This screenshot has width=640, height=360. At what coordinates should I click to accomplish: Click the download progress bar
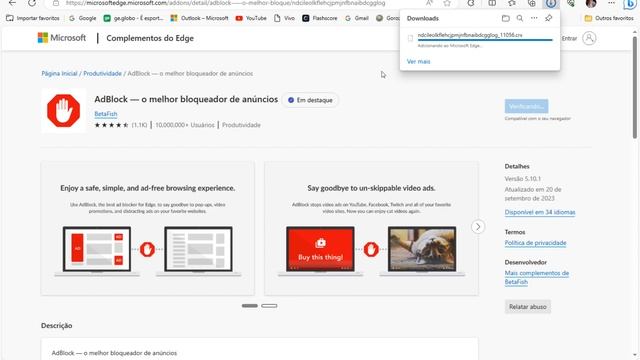pyautogui.click(x=485, y=40)
